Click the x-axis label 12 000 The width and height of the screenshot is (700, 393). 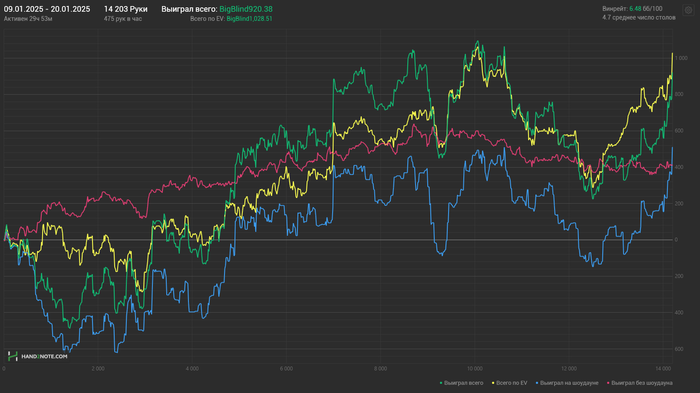pos(569,368)
